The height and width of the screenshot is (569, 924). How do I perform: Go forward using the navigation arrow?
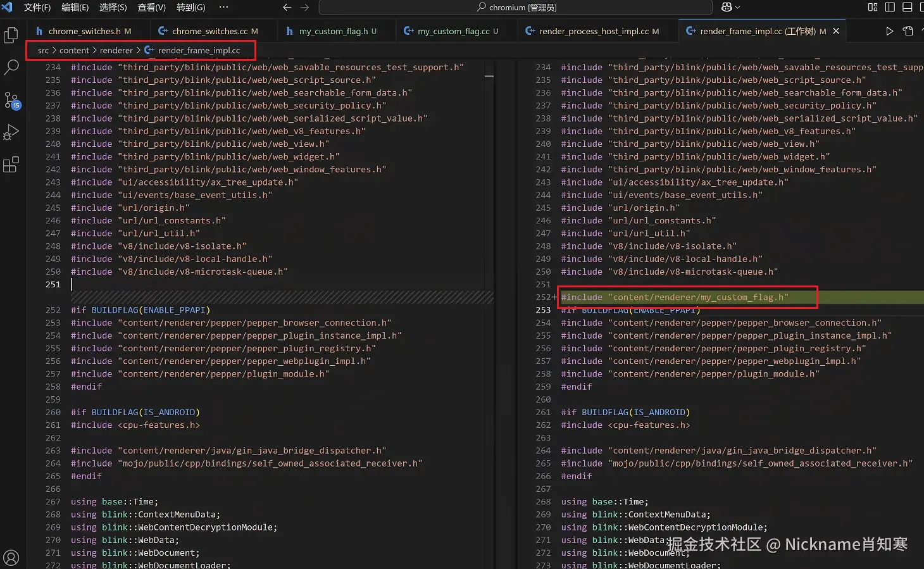(305, 7)
